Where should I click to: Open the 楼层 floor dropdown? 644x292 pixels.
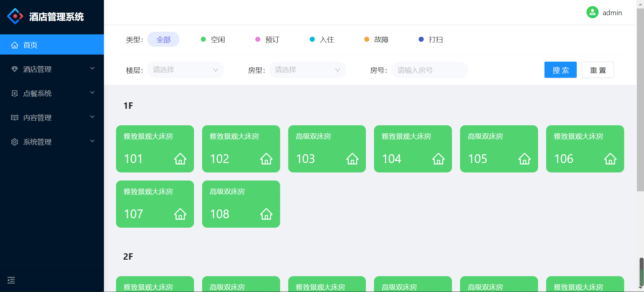tap(186, 70)
